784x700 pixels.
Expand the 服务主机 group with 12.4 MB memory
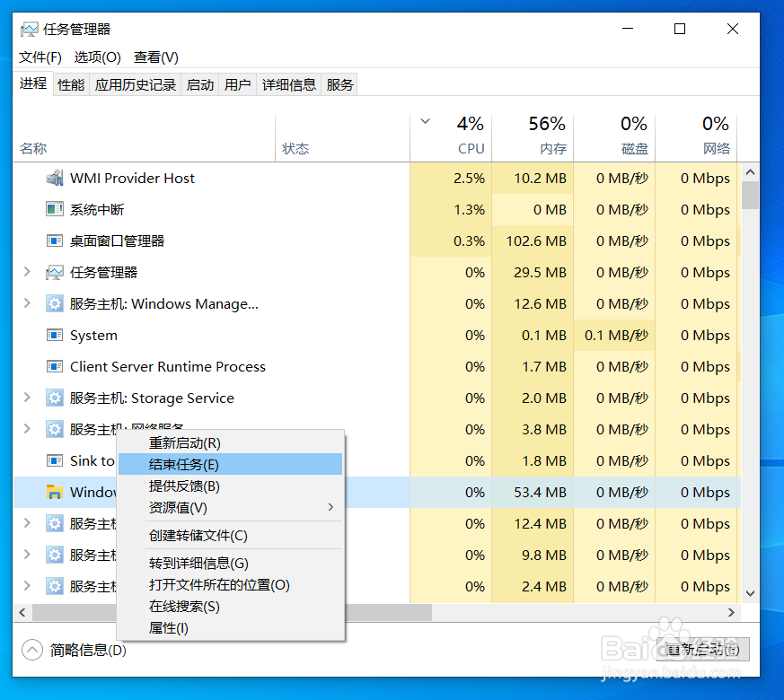point(27,523)
